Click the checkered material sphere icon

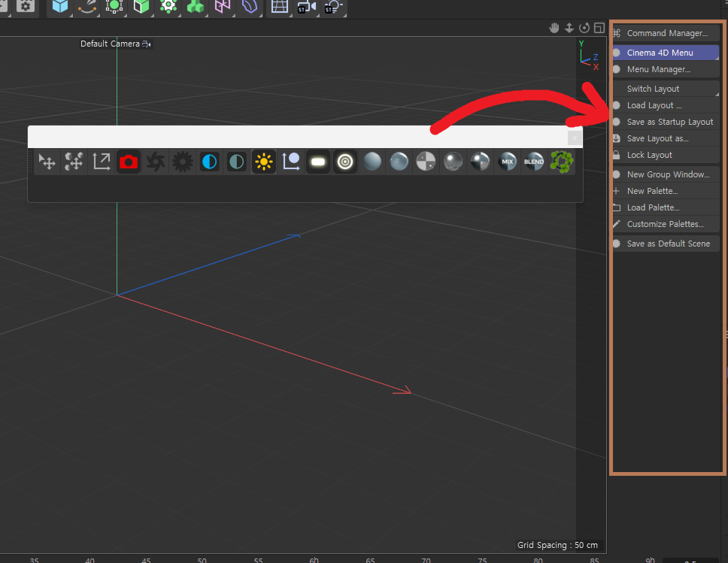tap(426, 162)
